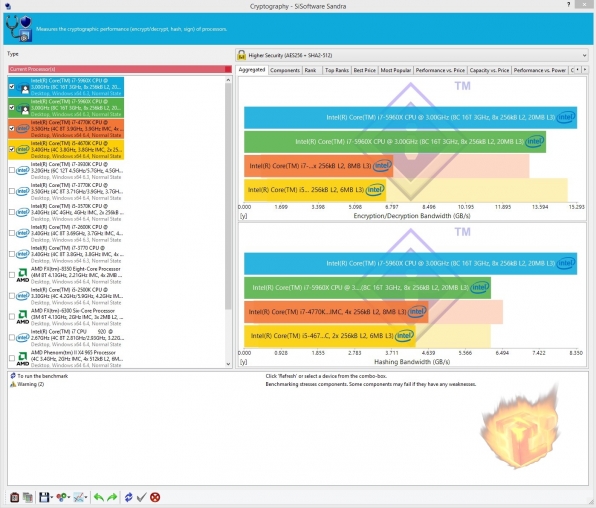Click the tab strip scroll-left arrow
Screen dimensions: 596x508
click(578, 70)
